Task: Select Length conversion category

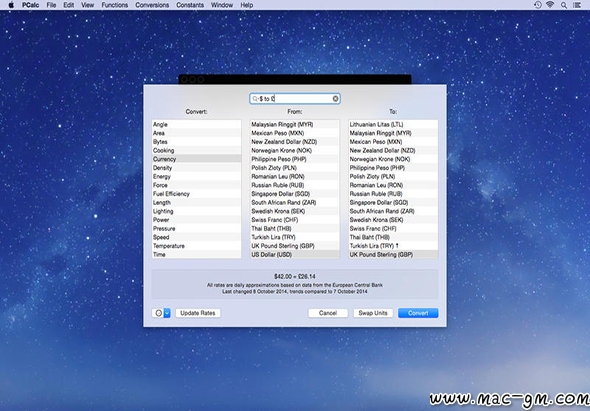Action: [x=196, y=202]
